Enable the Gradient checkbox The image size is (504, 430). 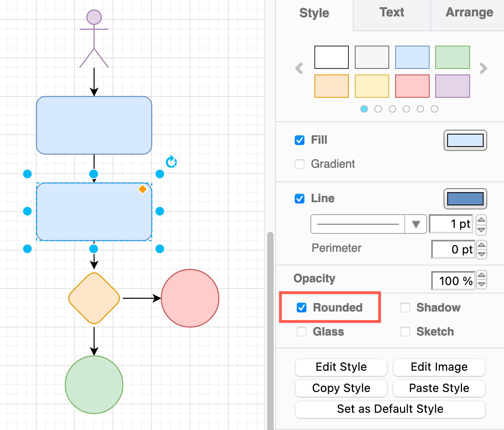(x=300, y=164)
